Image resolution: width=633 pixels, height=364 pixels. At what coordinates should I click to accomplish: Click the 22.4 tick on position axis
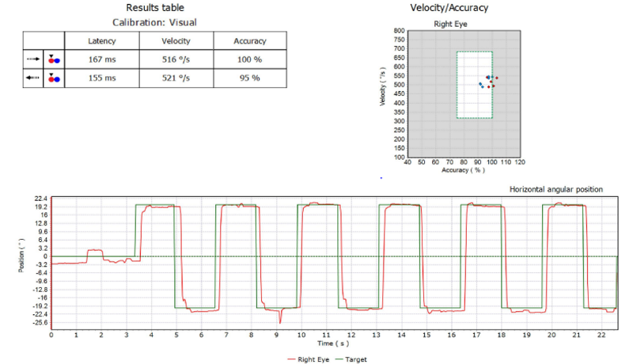41,198
